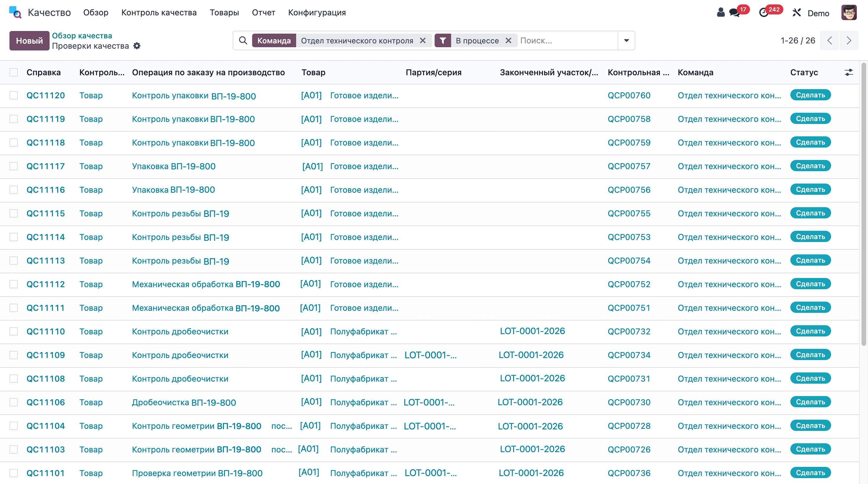Open the Конфигурация menu
The height and width of the screenshot is (484, 868).
[x=317, y=12]
